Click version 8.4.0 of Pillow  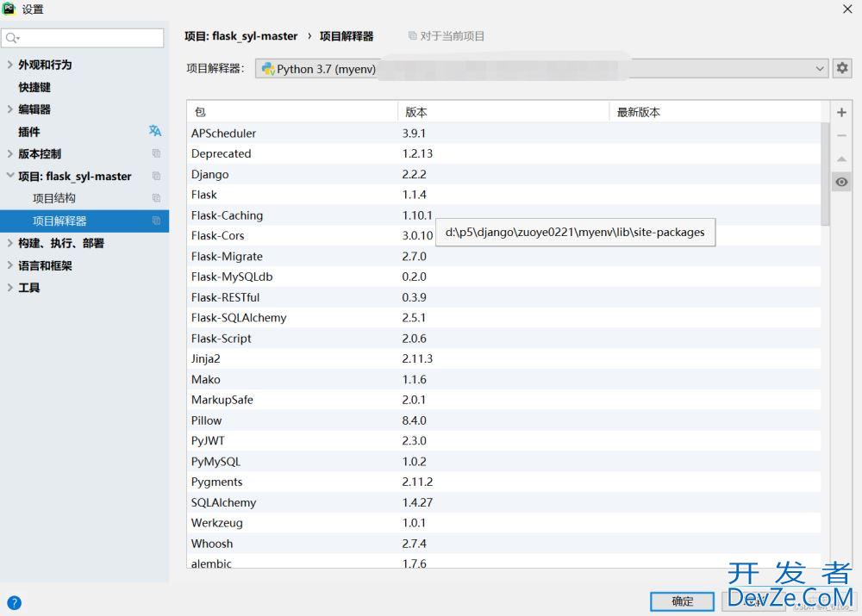pos(414,420)
